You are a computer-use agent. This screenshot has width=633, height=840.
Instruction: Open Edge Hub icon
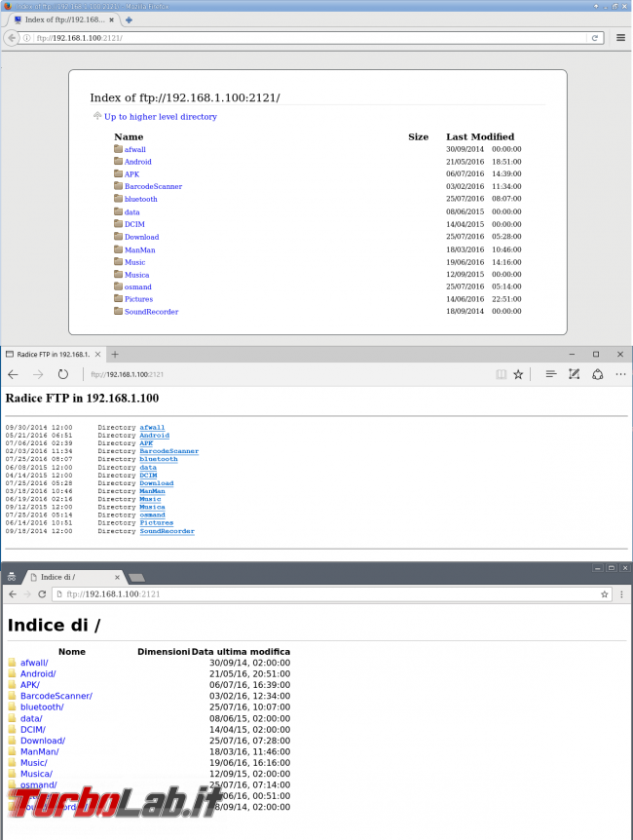550,374
